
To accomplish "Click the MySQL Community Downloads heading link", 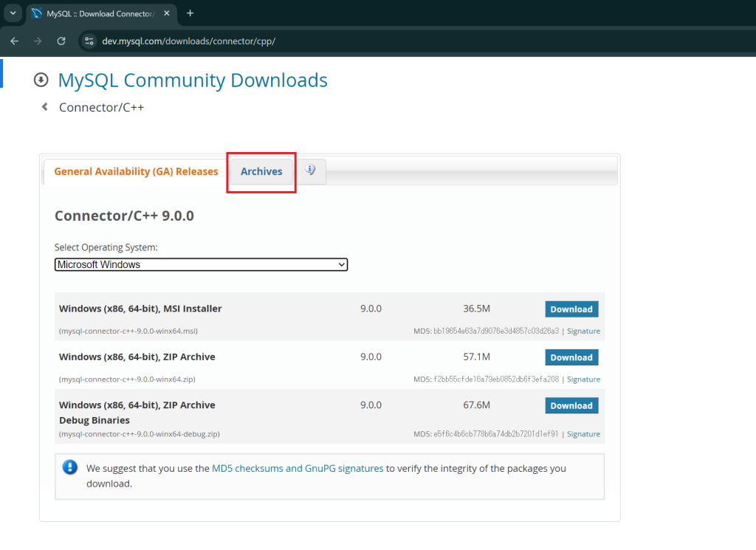I will point(193,80).
